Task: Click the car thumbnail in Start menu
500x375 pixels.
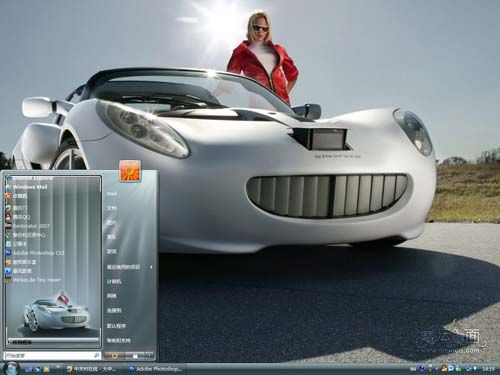Action: [55, 312]
